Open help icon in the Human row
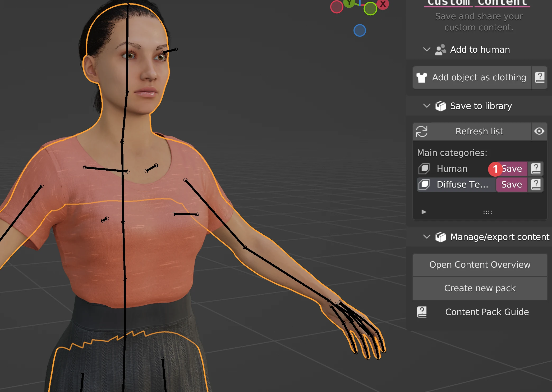Image resolution: width=552 pixels, height=392 pixels. [536, 169]
